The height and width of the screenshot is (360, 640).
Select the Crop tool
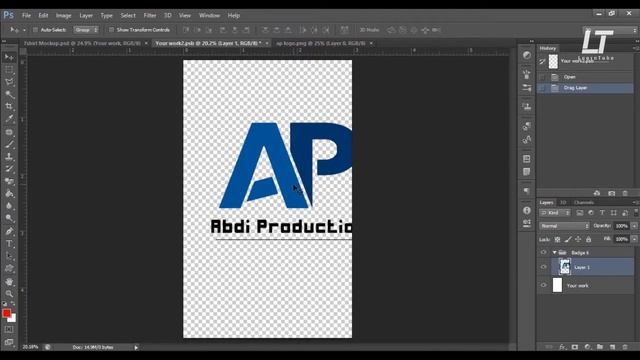pyautogui.click(x=9, y=107)
